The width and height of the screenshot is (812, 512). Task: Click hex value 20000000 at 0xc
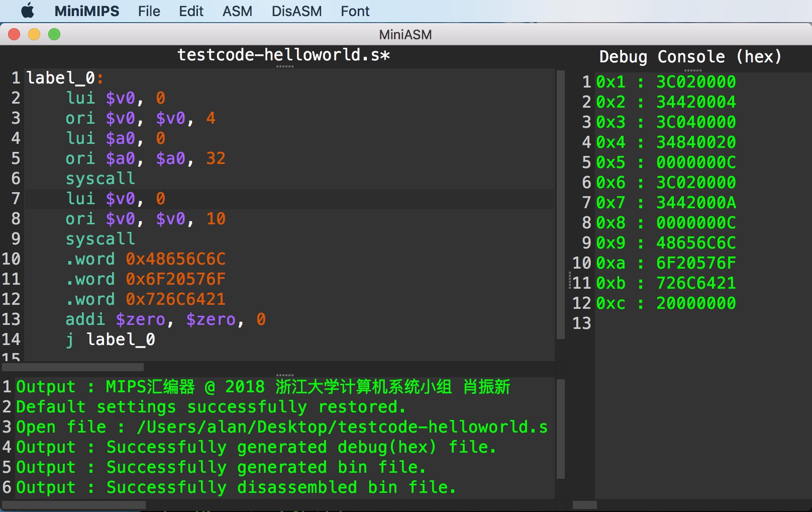tap(696, 303)
